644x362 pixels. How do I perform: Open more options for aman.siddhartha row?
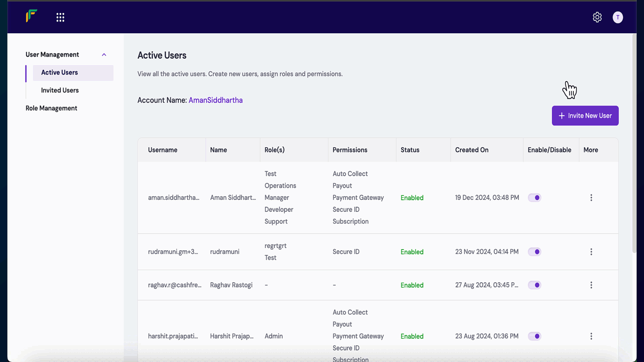[591, 198]
